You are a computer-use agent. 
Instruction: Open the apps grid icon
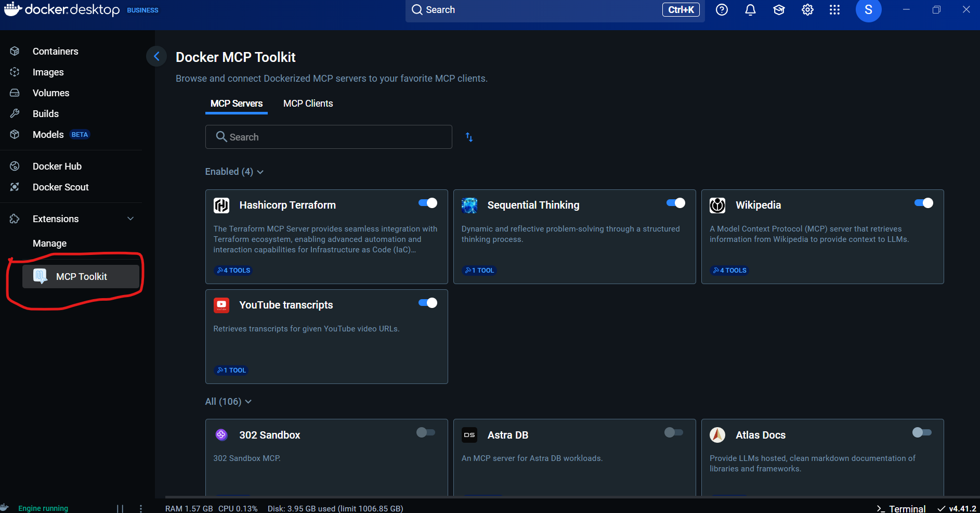tap(834, 10)
